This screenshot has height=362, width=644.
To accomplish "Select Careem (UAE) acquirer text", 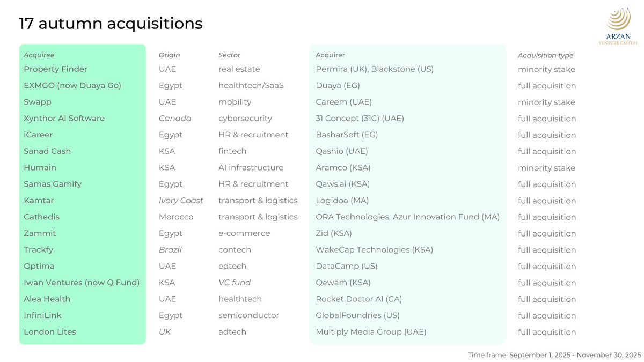I will pyautogui.click(x=343, y=102).
